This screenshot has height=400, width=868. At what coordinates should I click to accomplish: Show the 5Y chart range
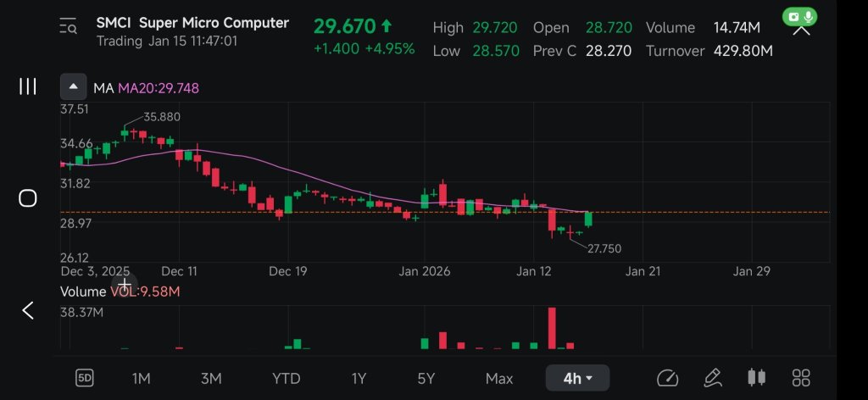pyautogui.click(x=426, y=379)
